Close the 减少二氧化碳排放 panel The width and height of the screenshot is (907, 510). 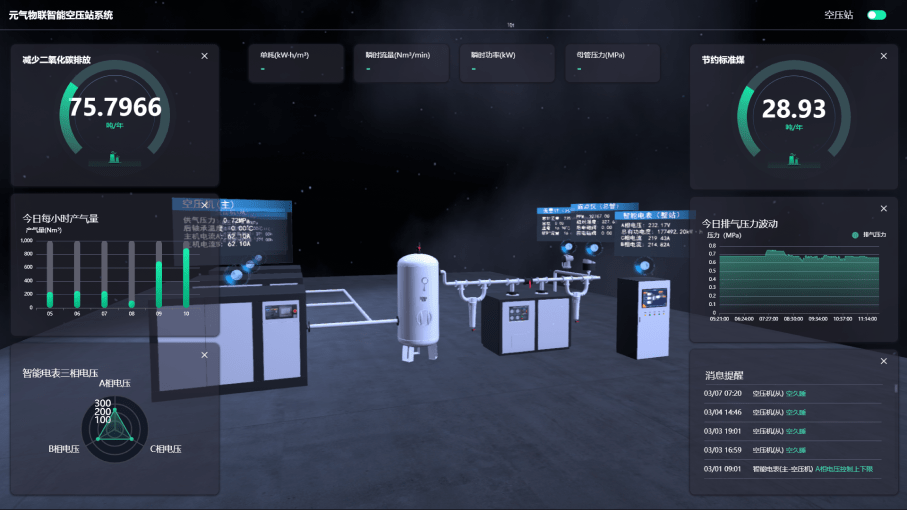point(204,56)
